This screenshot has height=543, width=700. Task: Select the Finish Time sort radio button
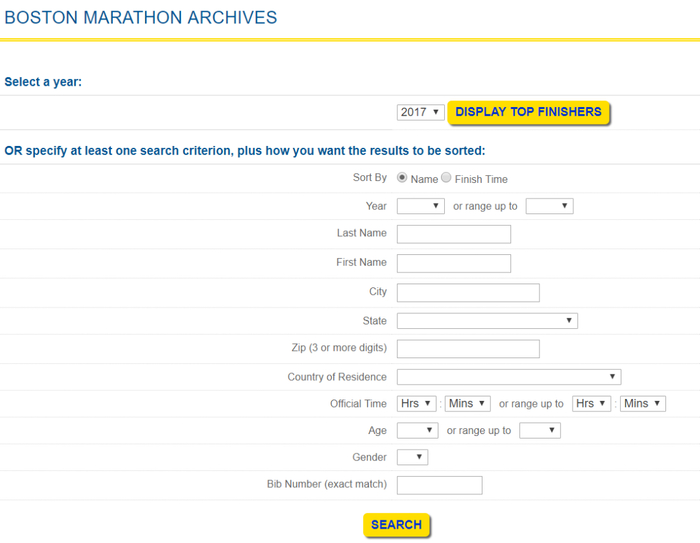coord(446,178)
